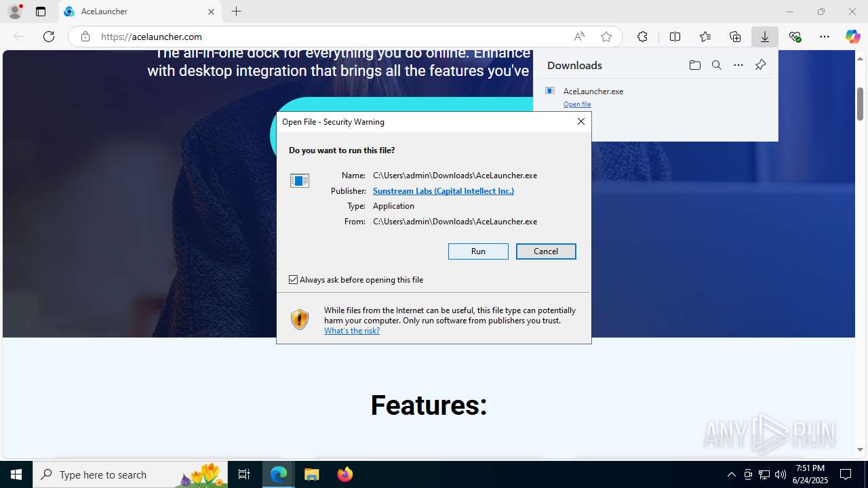Click the file name path text
Screen dimensions: 868x488
coord(455,176)
